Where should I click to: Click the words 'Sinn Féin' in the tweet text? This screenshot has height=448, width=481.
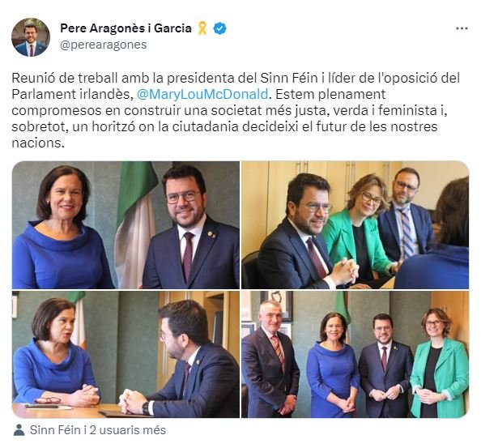click(x=288, y=78)
